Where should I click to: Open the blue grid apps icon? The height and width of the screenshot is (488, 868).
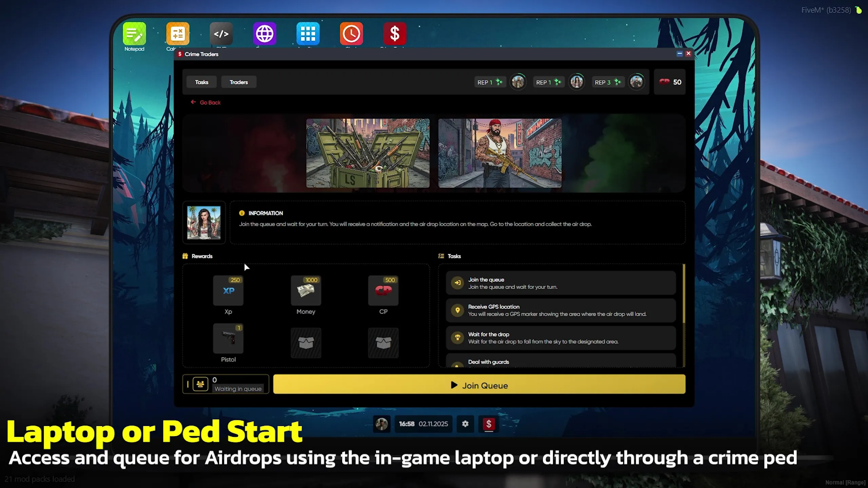(x=308, y=34)
